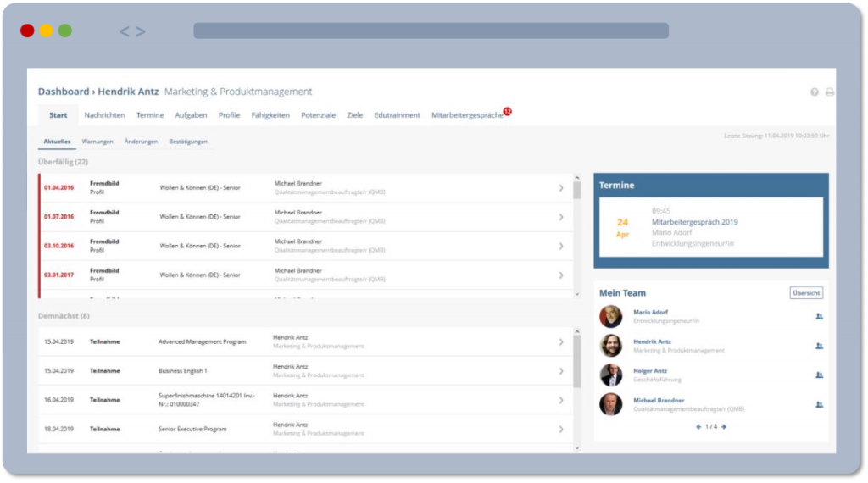
Task: Go to previous page of Mein Team
Action: tap(698, 426)
